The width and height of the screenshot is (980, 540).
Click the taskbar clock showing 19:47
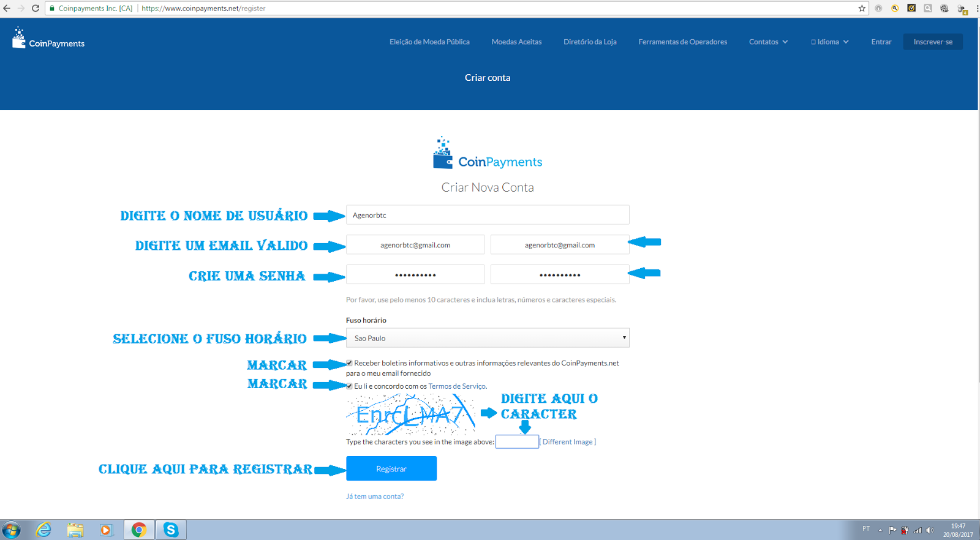958,530
